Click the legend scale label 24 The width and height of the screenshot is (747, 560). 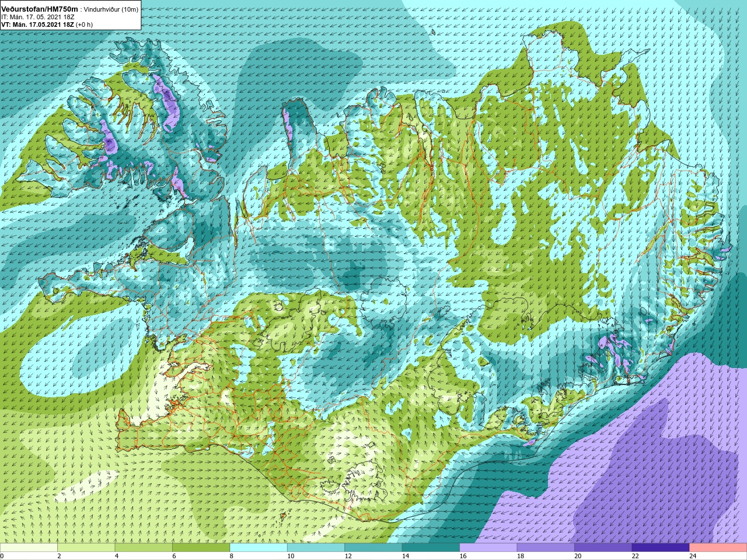click(x=692, y=556)
